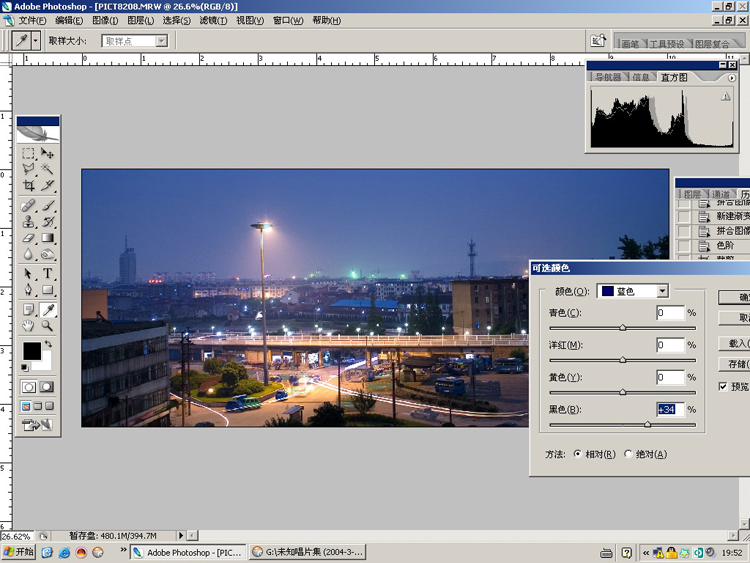
Task: Open status bar info options arrow
Action: [x=181, y=536]
